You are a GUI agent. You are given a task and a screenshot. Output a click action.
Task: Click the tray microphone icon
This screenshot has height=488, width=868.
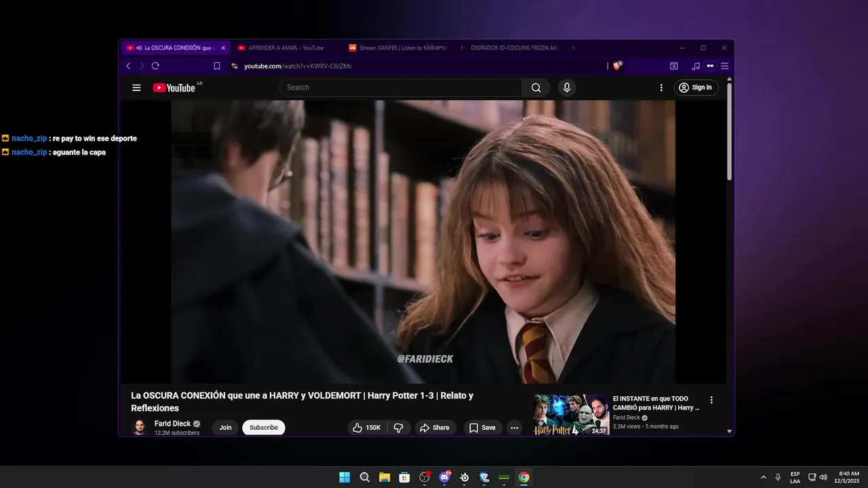778,477
